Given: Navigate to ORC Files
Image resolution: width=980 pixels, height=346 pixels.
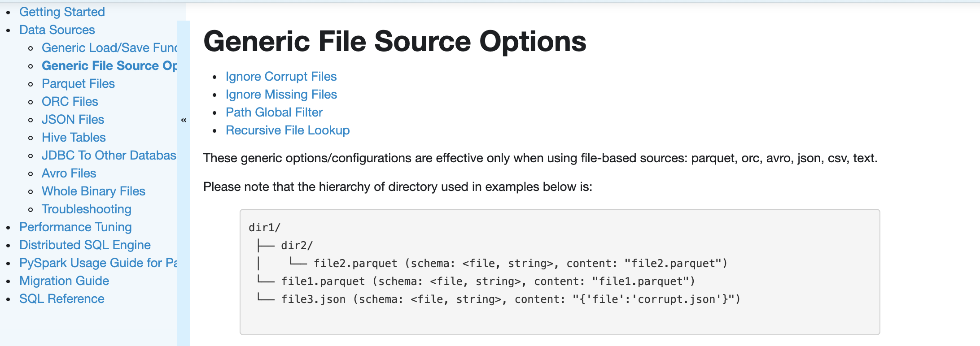Looking at the screenshot, I should [70, 102].
